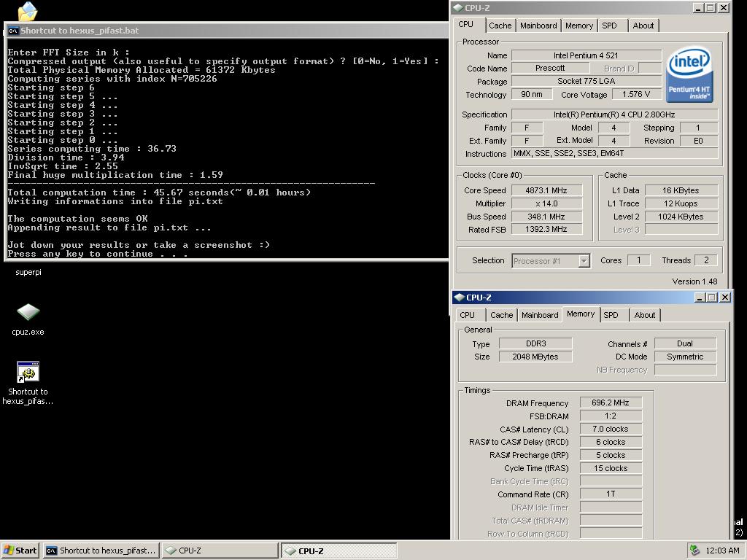
Task: Open Cache tab in upper CPU-Z window
Action: [x=500, y=26]
